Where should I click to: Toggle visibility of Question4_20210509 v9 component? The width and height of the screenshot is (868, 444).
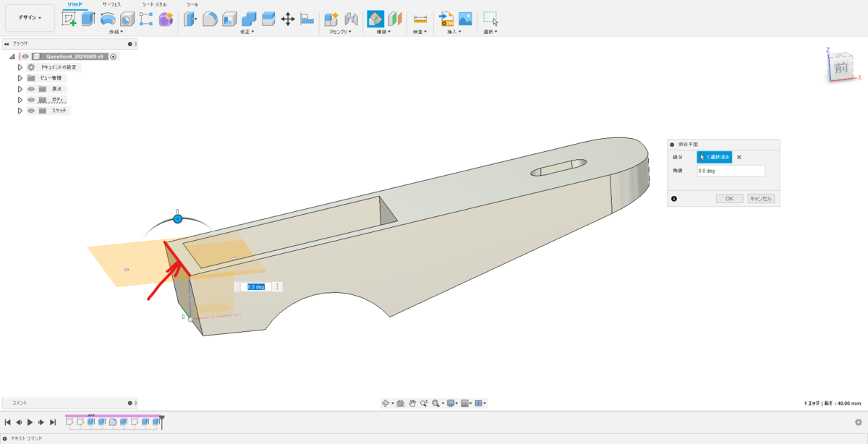point(25,56)
